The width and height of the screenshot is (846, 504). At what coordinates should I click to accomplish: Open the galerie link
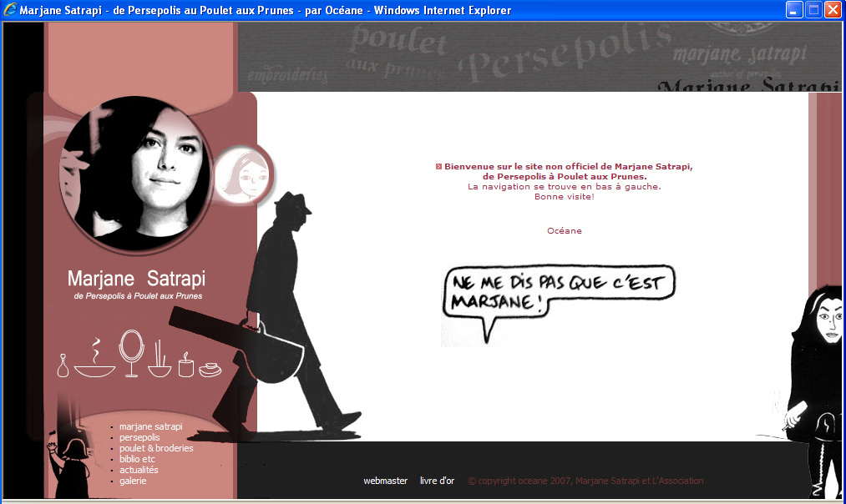coord(133,481)
